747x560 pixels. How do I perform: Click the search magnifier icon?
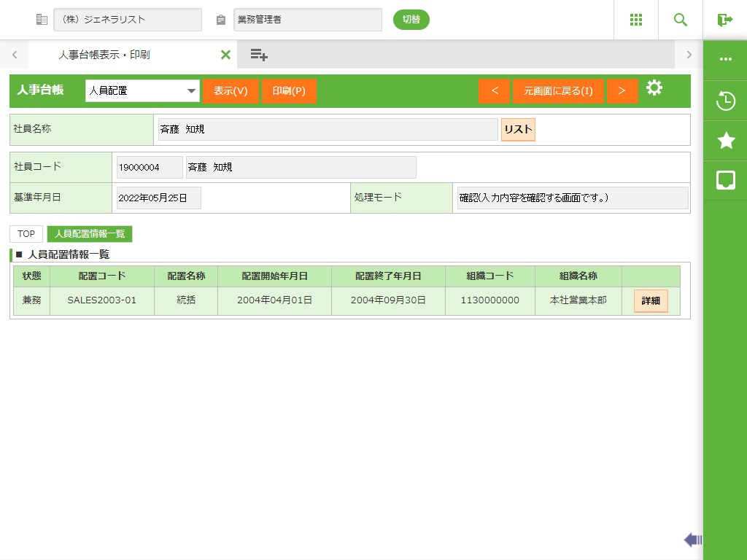coord(680,20)
